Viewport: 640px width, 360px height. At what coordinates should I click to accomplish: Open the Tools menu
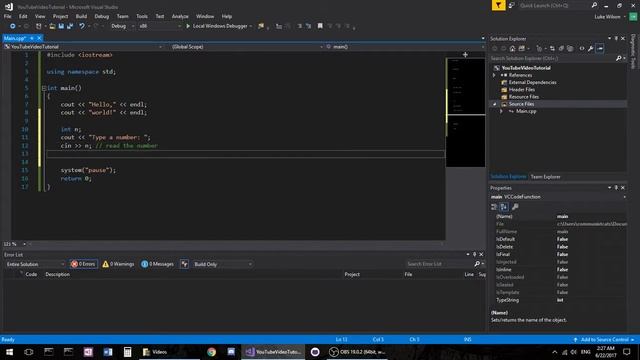point(142,16)
